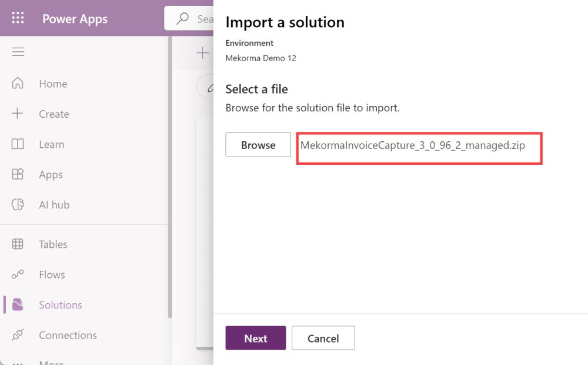This screenshot has height=365, width=588.
Task: Collapse the left navigation hamburger menu
Action: coord(18,52)
